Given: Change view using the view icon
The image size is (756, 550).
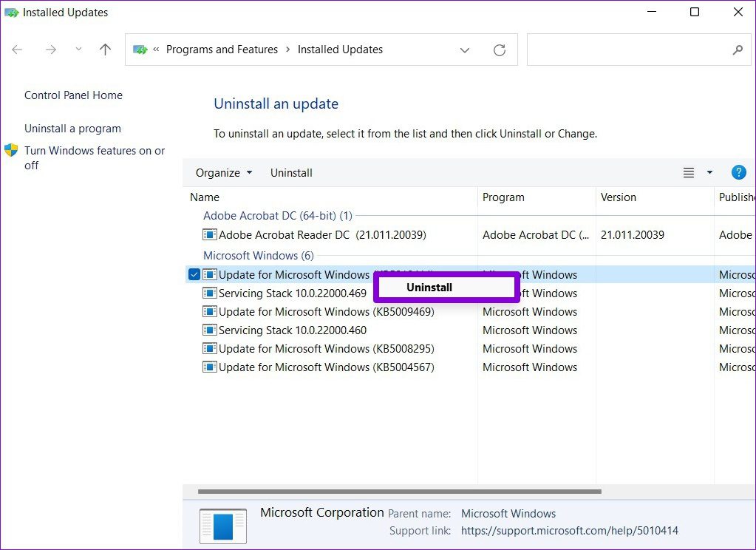Looking at the screenshot, I should [x=689, y=172].
